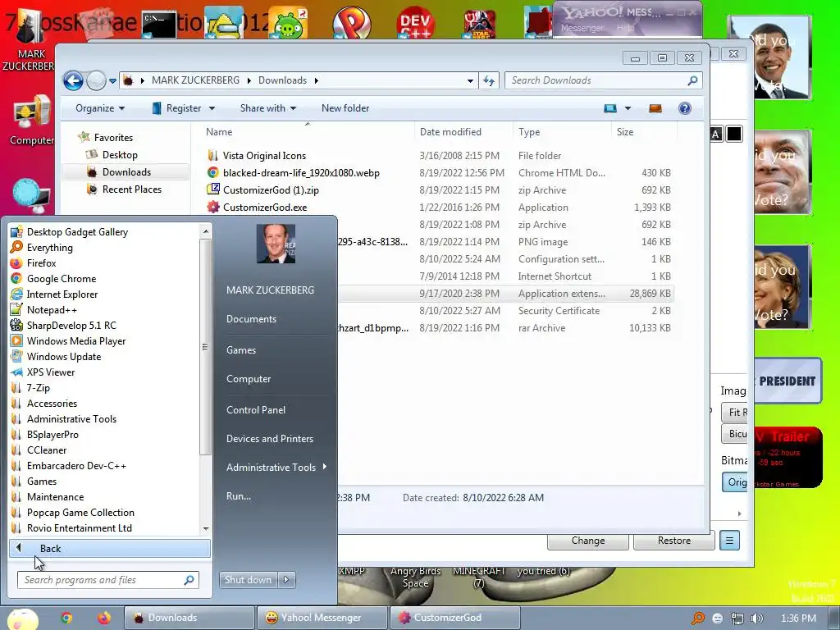Open the Organize dropdown menu
This screenshot has width=840, height=630.
(99, 108)
